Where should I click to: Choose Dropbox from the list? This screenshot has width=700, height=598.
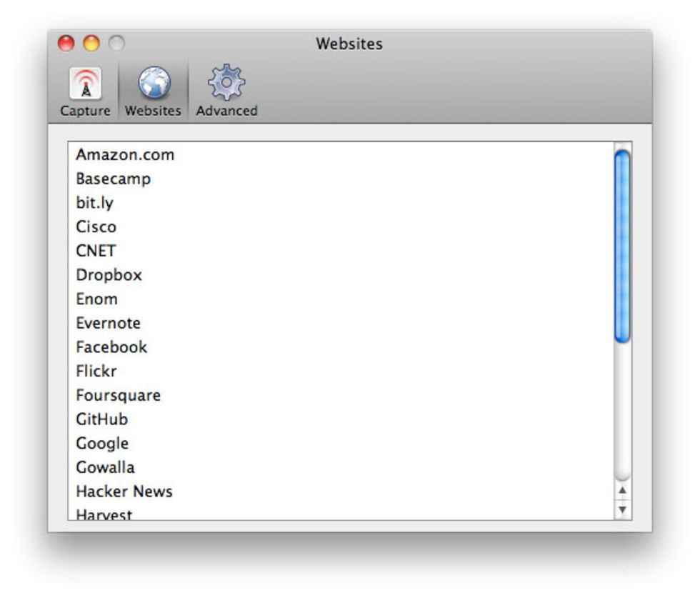[x=341, y=275]
